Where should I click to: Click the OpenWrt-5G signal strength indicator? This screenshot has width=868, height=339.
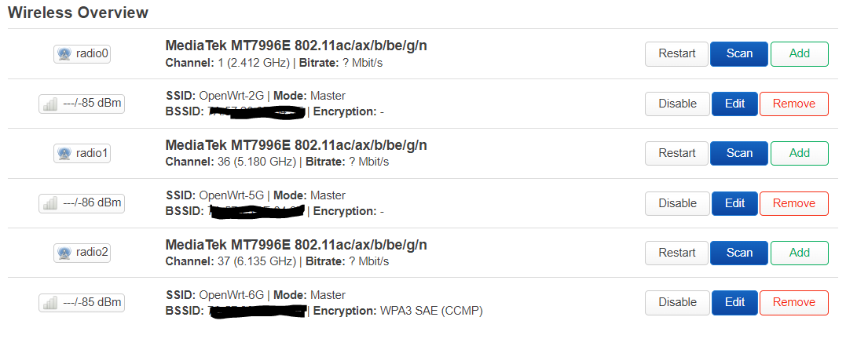coord(82,203)
